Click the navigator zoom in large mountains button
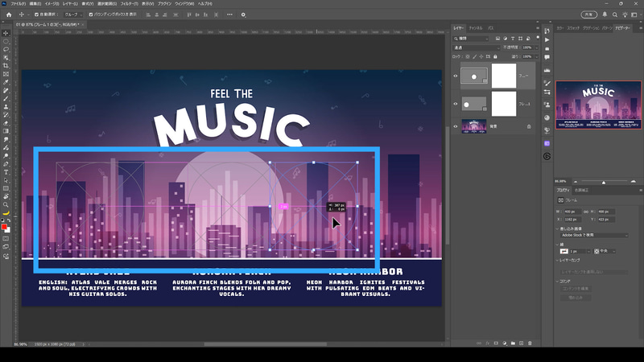This screenshot has height=362, width=644. 634,182
